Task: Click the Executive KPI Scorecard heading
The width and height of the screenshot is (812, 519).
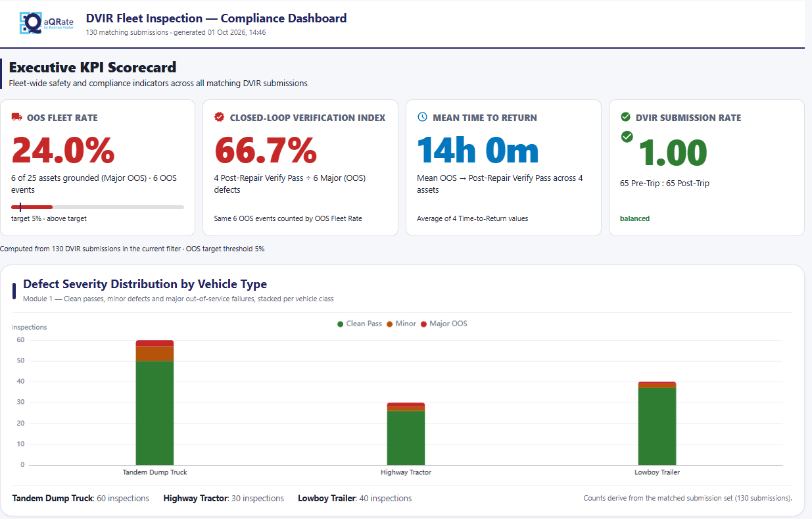Action: [x=93, y=67]
